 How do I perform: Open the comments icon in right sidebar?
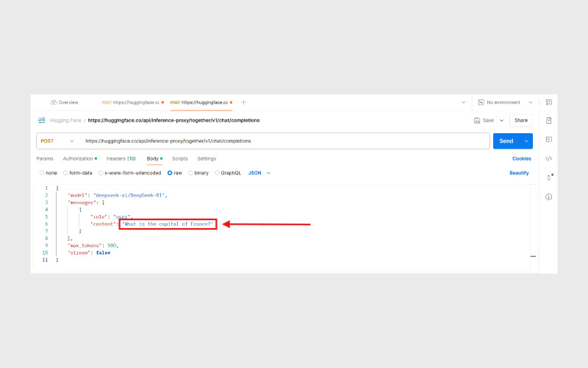(x=548, y=139)
